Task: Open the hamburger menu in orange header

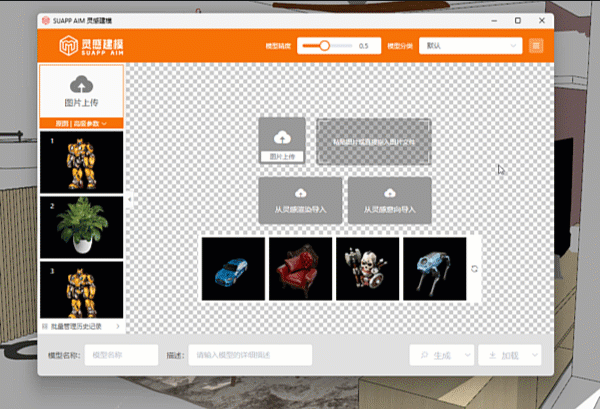Action: point(536,46)
